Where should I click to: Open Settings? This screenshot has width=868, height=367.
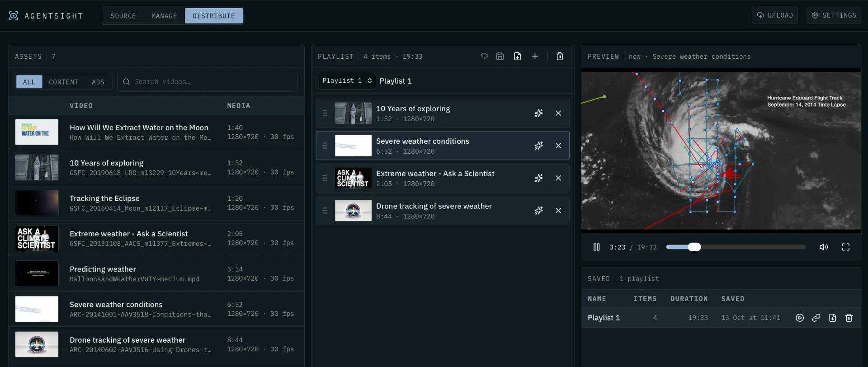(x=834, y=15)
